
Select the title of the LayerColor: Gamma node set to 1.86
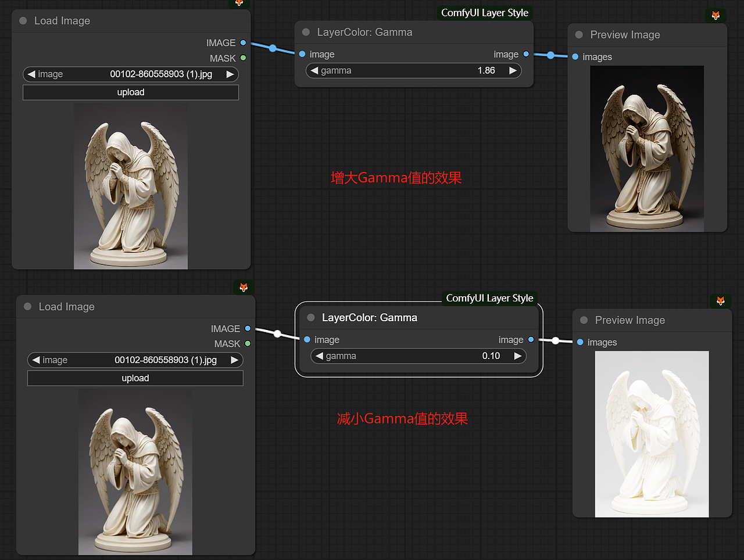click(x=364, y=33)
